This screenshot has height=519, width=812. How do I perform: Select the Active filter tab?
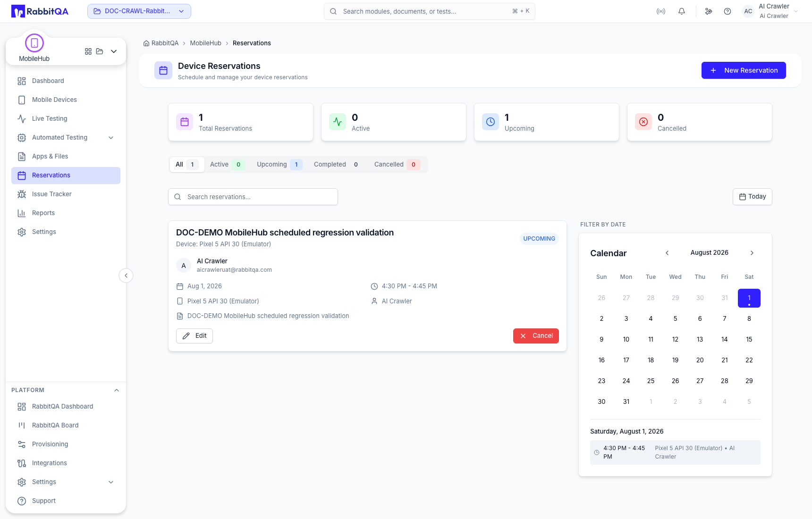click(x=227, y=165)
